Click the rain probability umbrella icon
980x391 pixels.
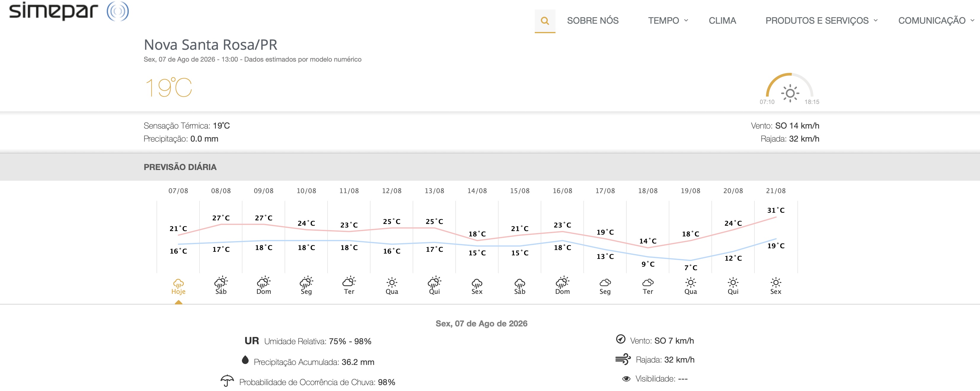(227, 381)
